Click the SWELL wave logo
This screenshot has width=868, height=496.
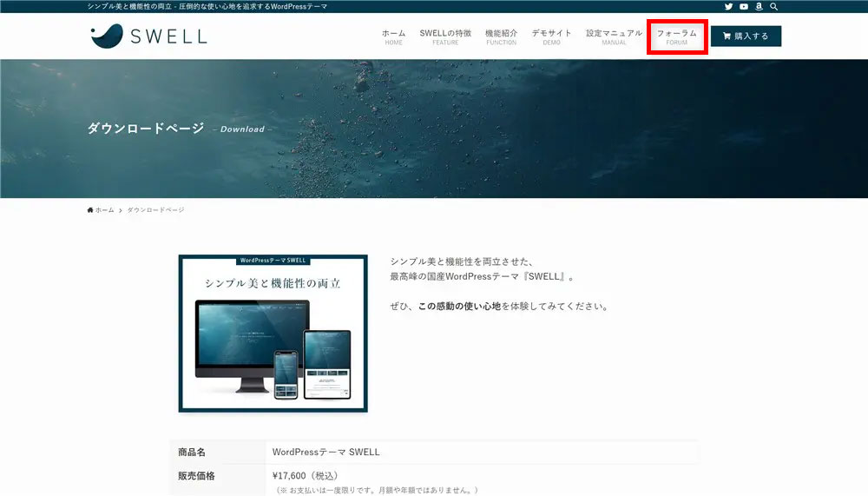click(108, 36)
